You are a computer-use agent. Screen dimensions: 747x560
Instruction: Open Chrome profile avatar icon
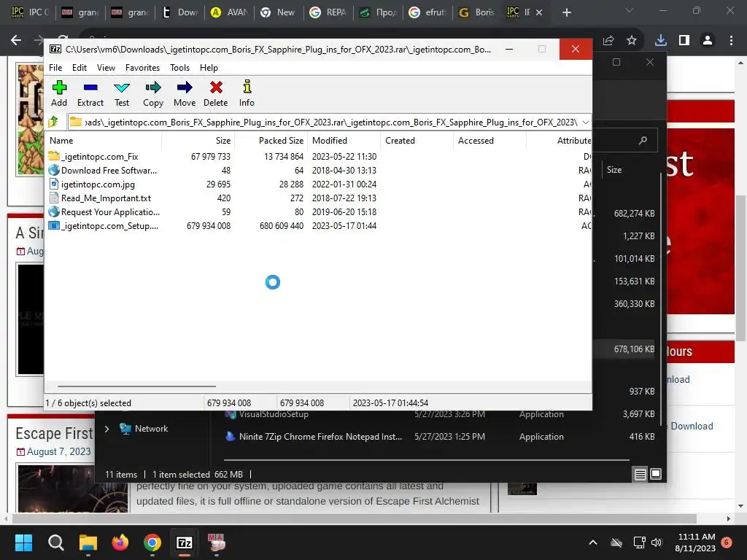[708, 41]
